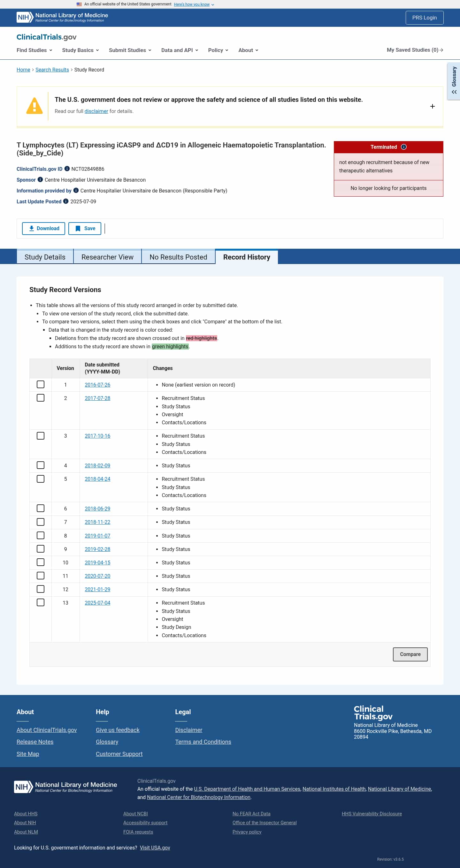
Task: Check the box for version 2
Action: (41, 398)
